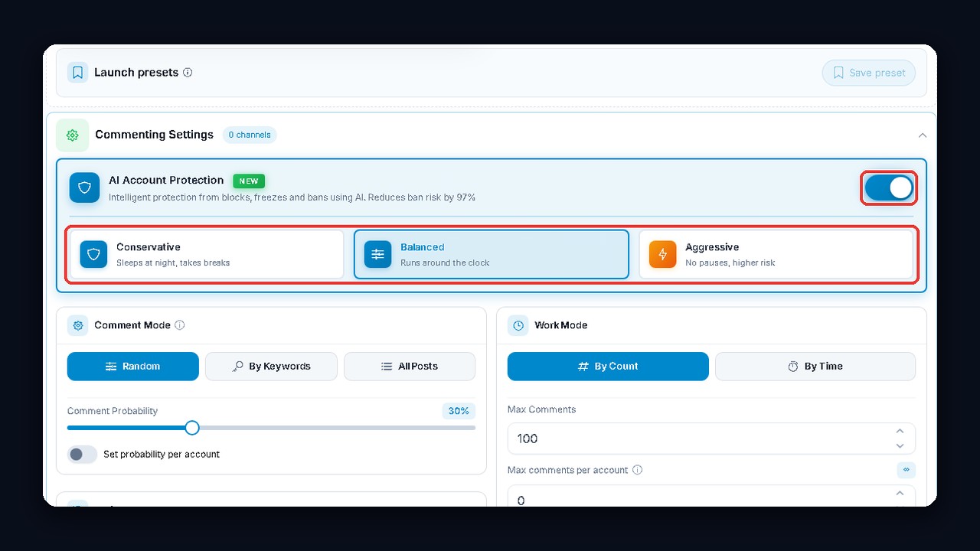
Task: Click the Conservative shield icon
Action: [93, 254]
